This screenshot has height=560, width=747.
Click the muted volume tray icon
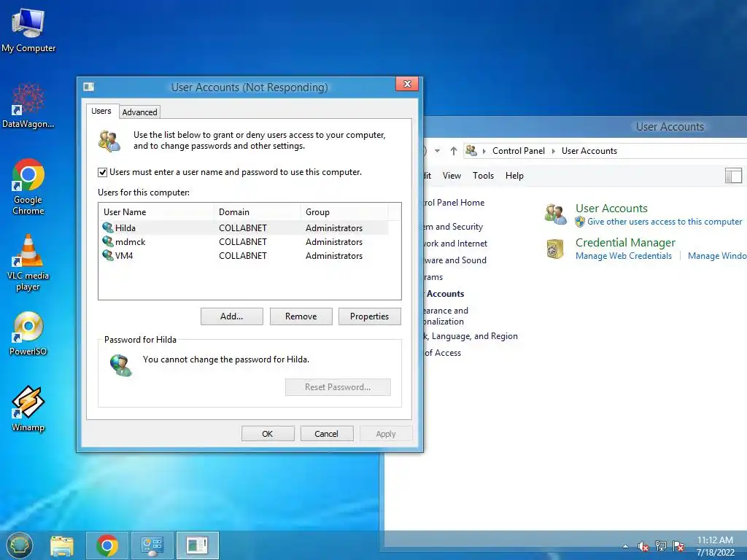coord(643,546)
